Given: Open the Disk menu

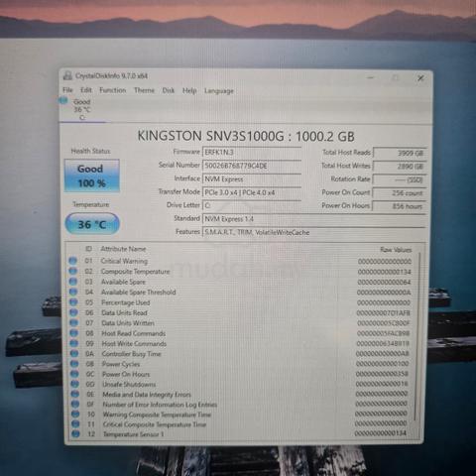Looking at the screenshot, I should pos(169,90).
